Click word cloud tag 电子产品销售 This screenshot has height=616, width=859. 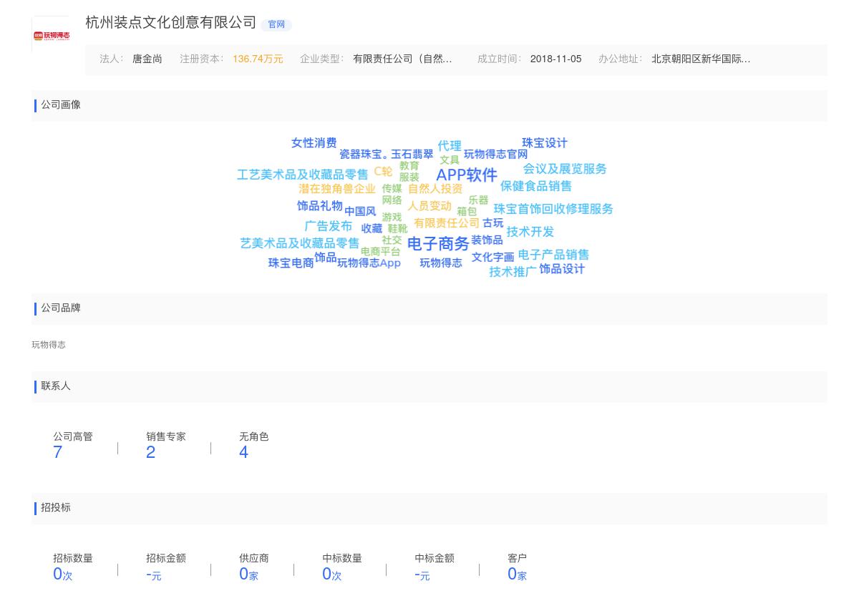pos(553,255)
